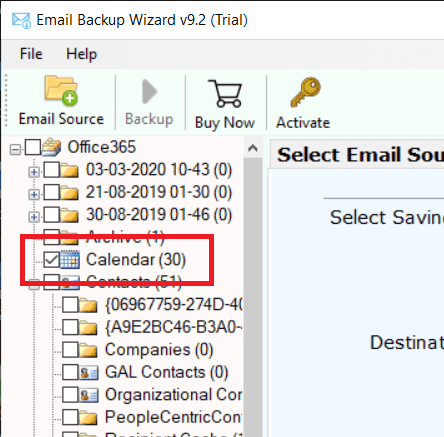Select the GAL Contacts card icon
The width and height of the screenshot is (444, 437).
(x=89, y=372)
